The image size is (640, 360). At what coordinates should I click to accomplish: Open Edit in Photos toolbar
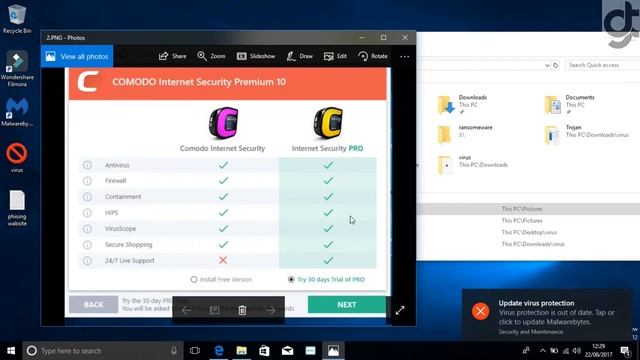coord(335,56)
